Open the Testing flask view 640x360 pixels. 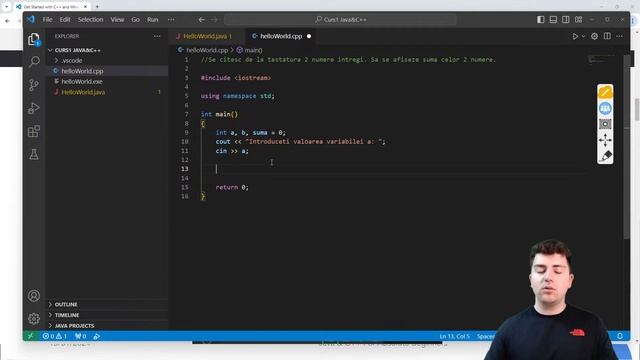34,154
